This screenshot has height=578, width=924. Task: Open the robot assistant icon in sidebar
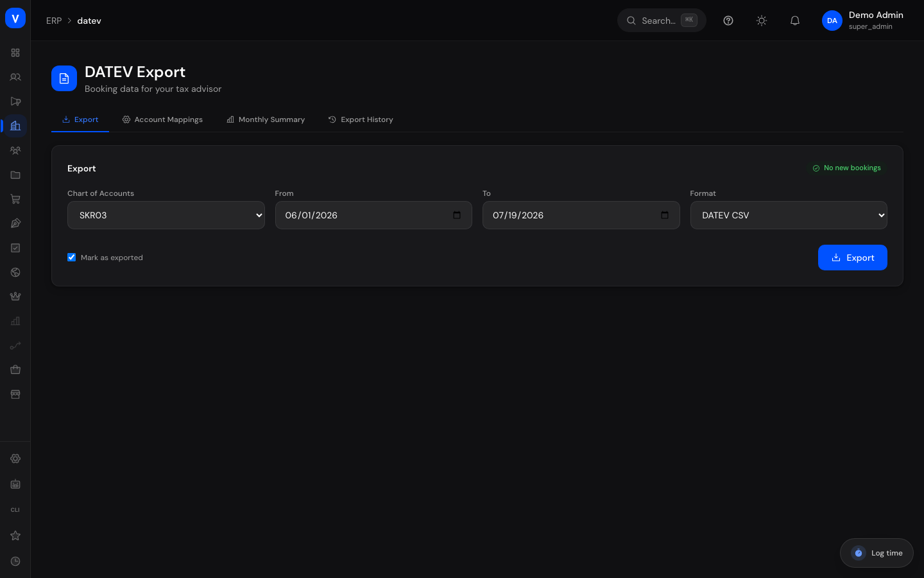[15, 484]
